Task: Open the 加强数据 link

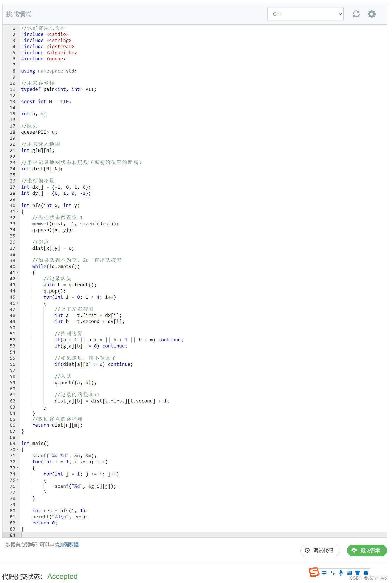Action: click(x=69, y=545)
